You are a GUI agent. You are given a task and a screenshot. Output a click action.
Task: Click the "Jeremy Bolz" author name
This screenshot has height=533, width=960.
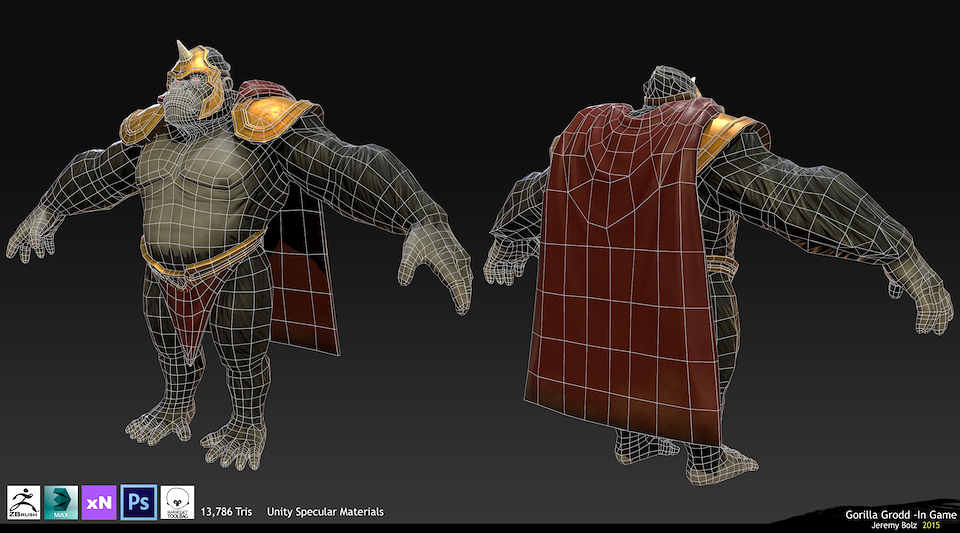[x=894, y=525]
